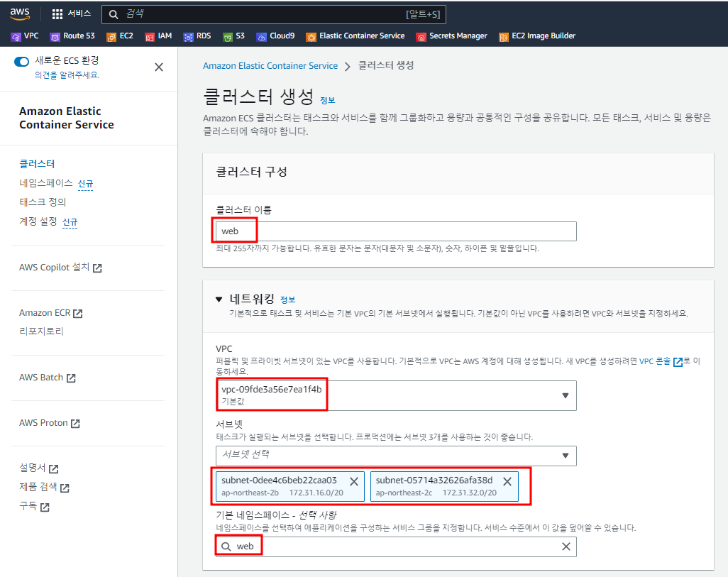This screenshot has height=577, width=728.
Task: Collapse the 네트워킹 section triangle
Action: [219, 300]
